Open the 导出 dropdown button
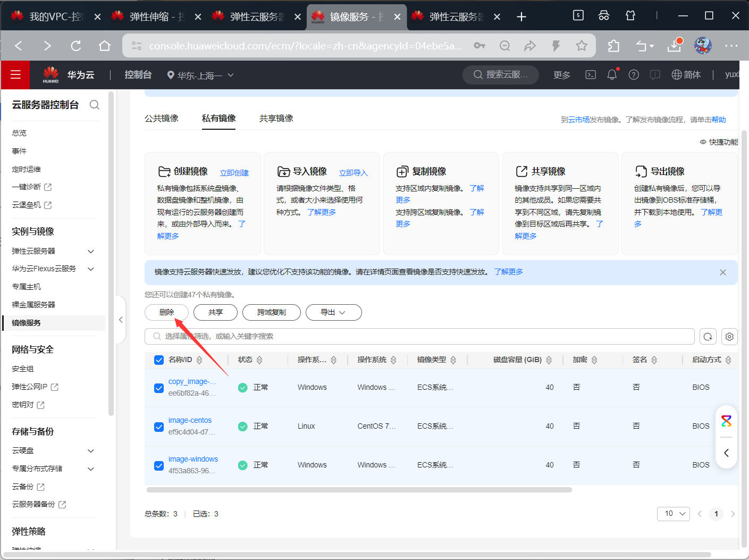 (333, 312)
